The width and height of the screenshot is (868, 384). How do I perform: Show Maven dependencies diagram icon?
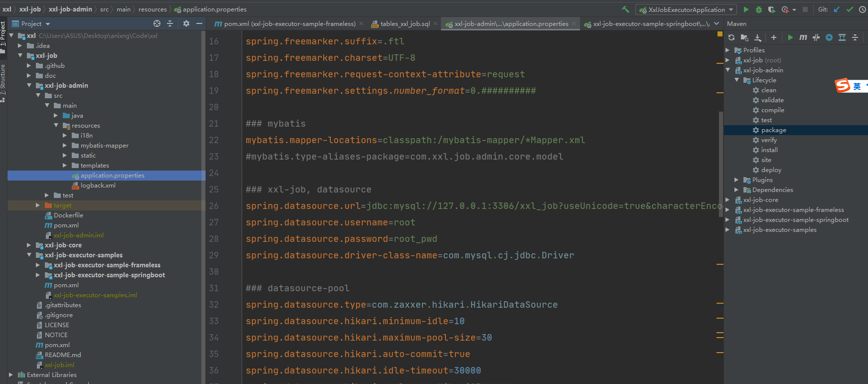pyautogui.click(x=842, y=37)
